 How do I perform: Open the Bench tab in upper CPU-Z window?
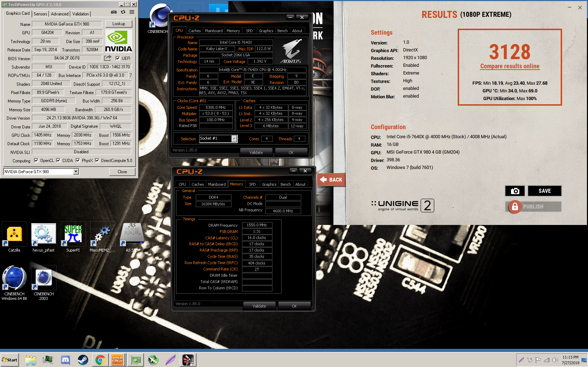coord(283,31)
